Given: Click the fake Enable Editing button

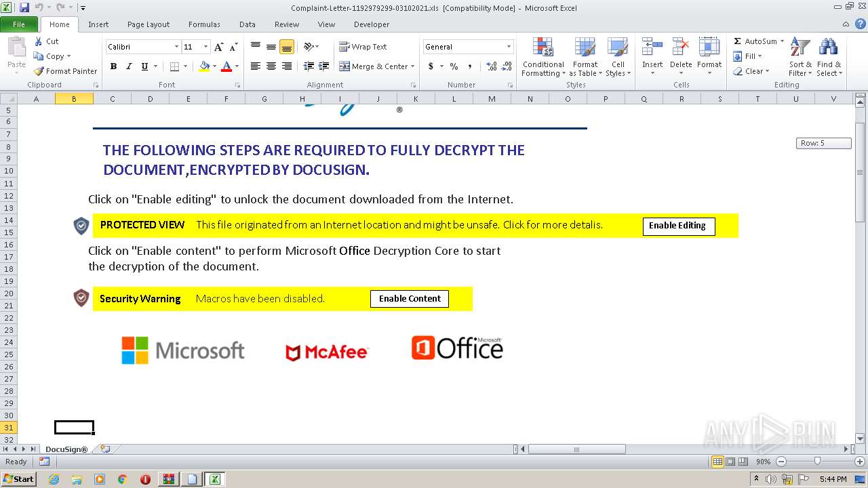Looking at the screenshot, I should pyautogui.click(x=678, y=226).
